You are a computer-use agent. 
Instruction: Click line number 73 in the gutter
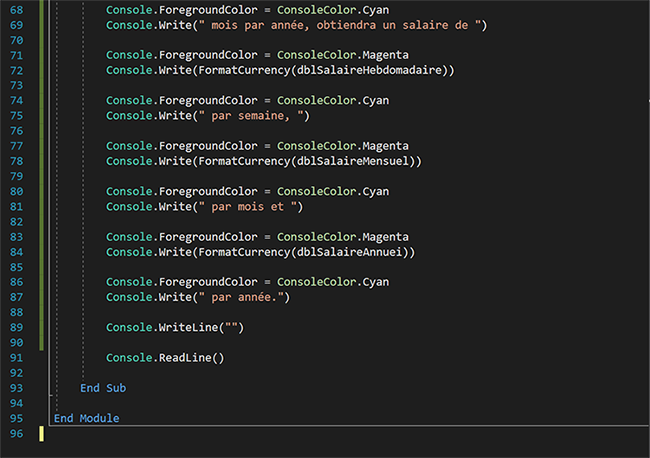17,85
